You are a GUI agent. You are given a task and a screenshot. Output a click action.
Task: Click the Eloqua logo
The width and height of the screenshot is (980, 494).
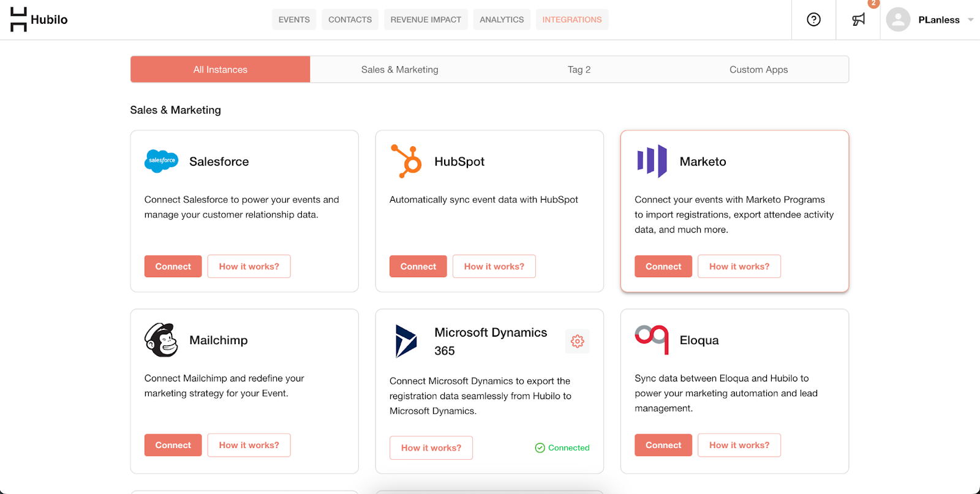[x=651, y=339]
